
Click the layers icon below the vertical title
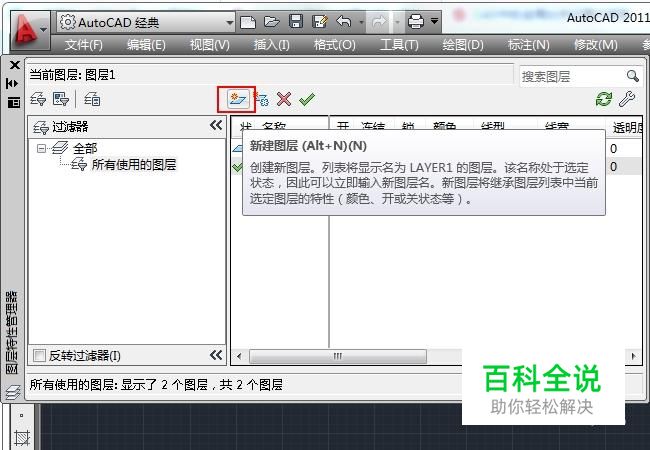point(13,392)
